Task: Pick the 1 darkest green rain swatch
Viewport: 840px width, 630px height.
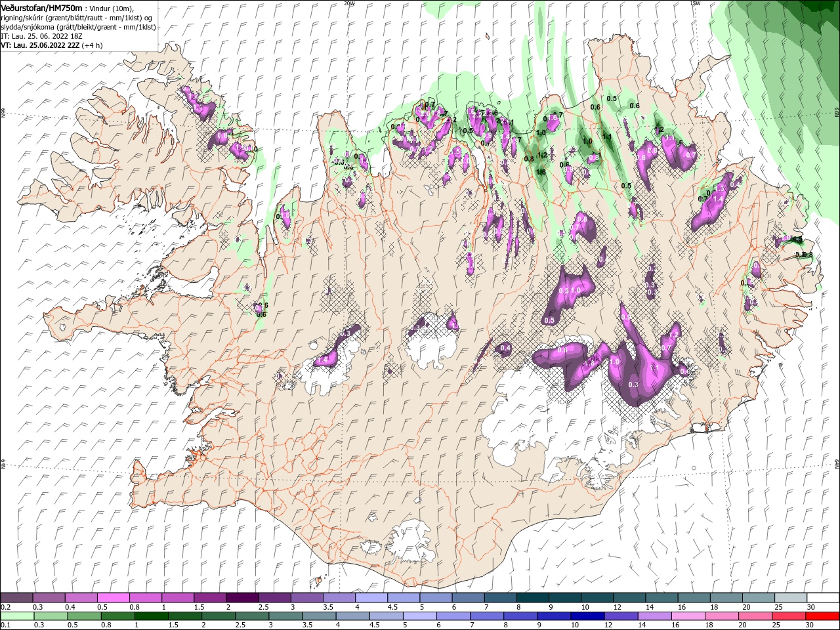Action: click(x=151, y=616)
